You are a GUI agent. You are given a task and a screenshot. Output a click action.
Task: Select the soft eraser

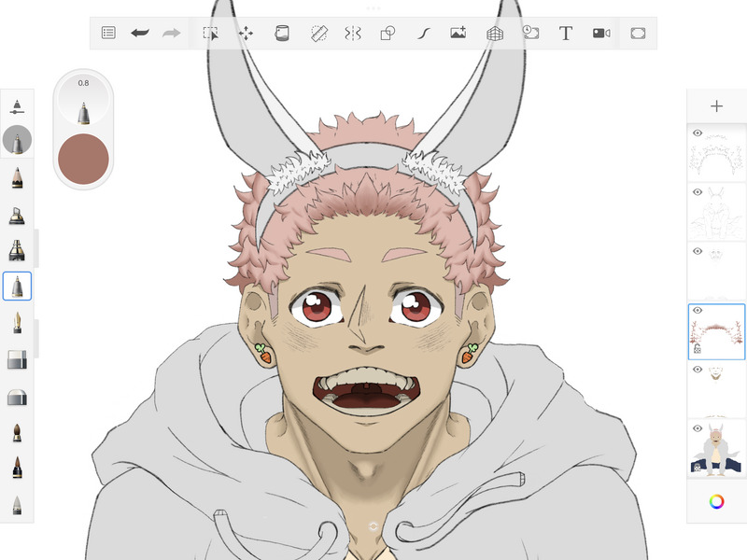17,397
